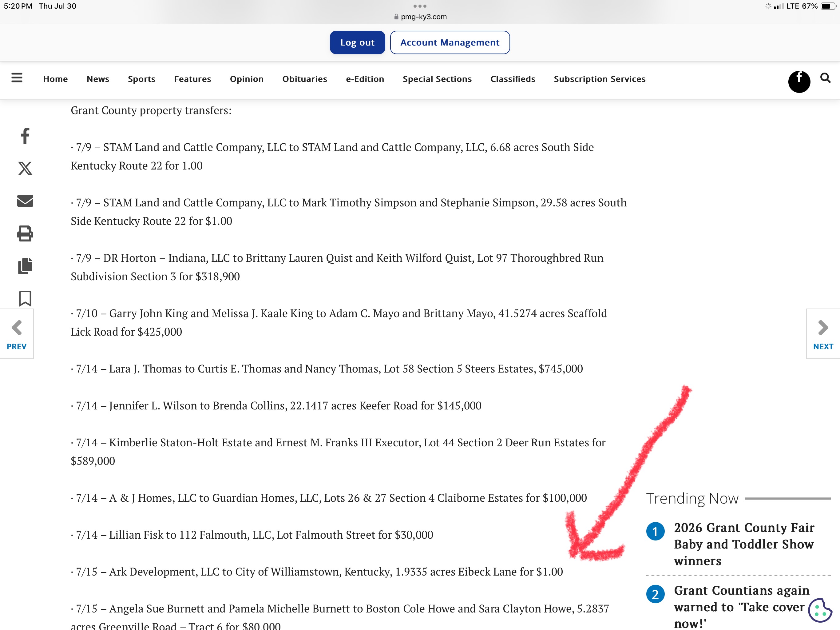Click the Log out button
This screenshot has width=840, height=630.
point(357,42)
